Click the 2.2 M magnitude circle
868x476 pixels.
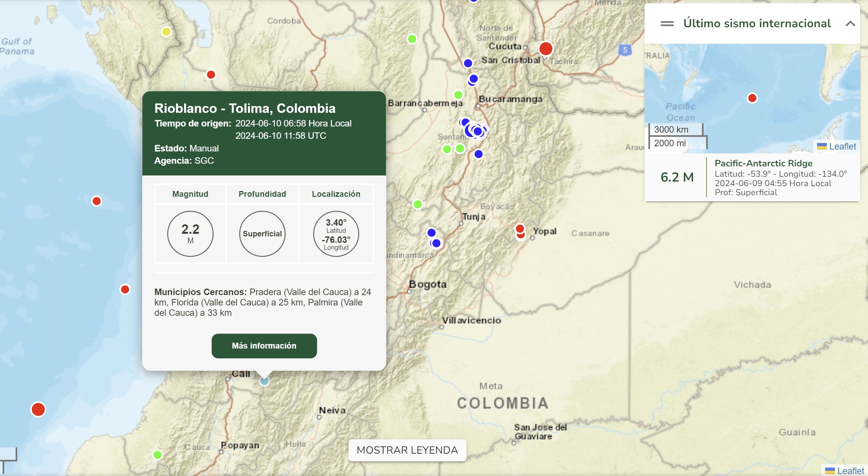pyautogui.click(x=190, y=233)
